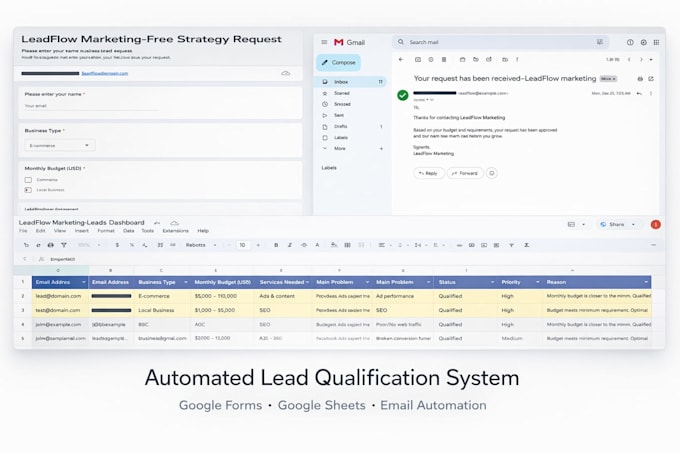Image resolution: width=680 pixels, height=453 pixels.
Task: Tick the Commerce checkbox in the form
Action: pos(28,179)
